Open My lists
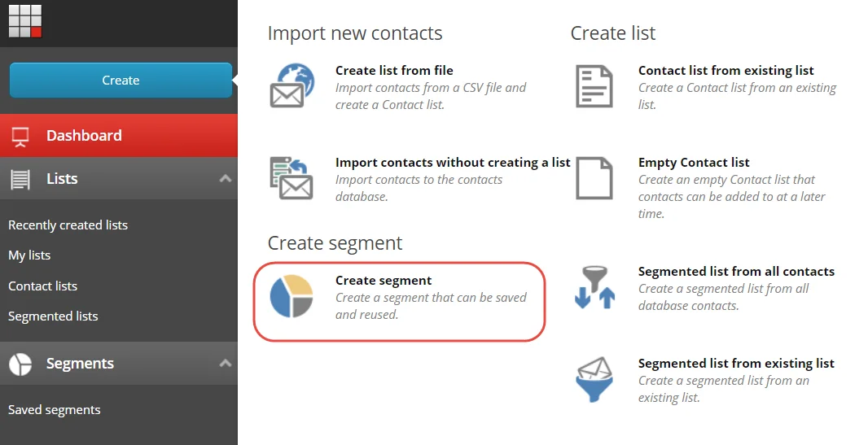868x445 pixels. point(29,255)
